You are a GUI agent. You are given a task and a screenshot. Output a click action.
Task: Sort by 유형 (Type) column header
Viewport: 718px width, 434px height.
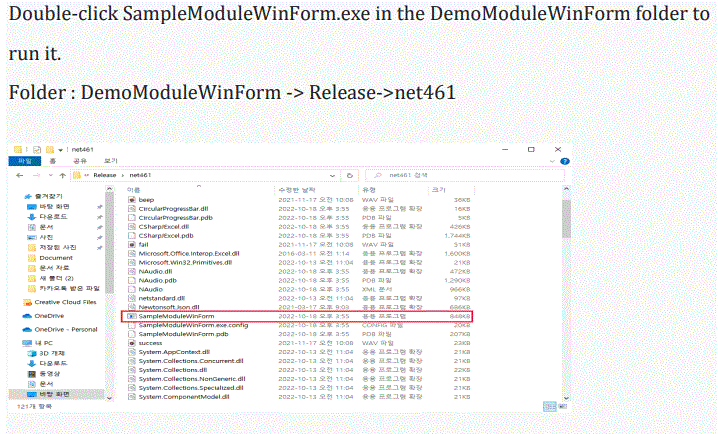click(369, 190)
